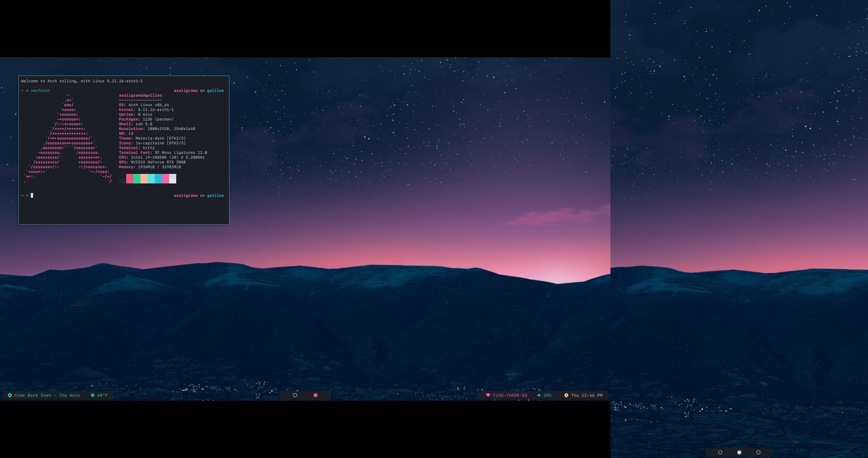Switch to the rightmost workspace dot on the right monitor
868x458 pixels.
(758, 453)
